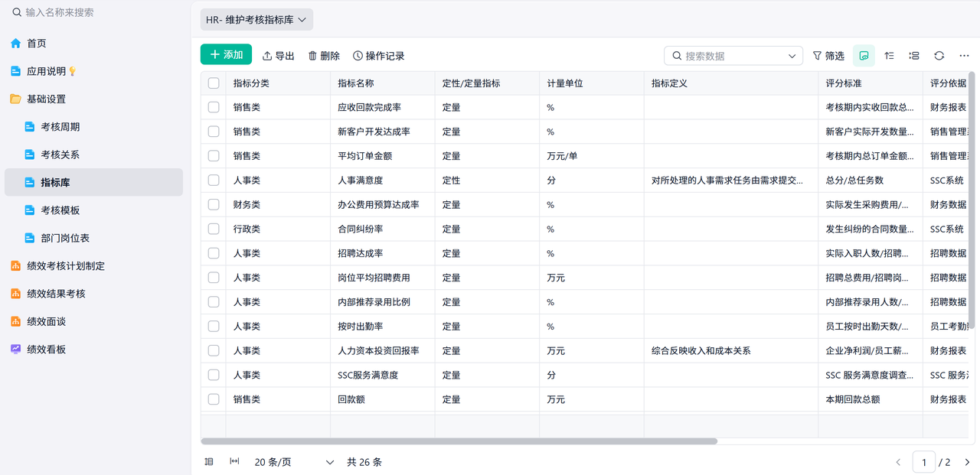Click the refresh icon in table toolbar
Viewport: 980px width, 475px height.
(939, 56)
